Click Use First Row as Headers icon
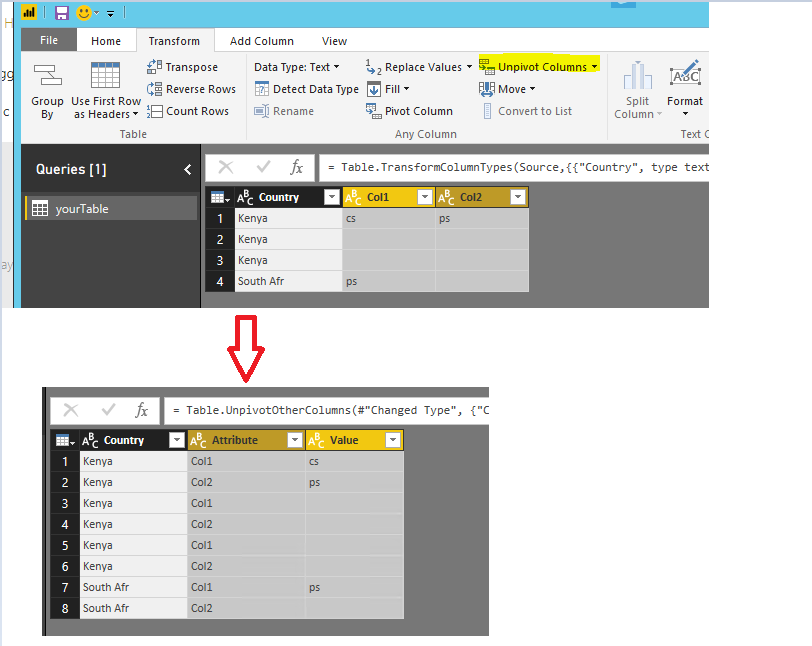Image resolution: width=812 pixels, height=646 pixels. pyautogui.click(x=105, y=76)
